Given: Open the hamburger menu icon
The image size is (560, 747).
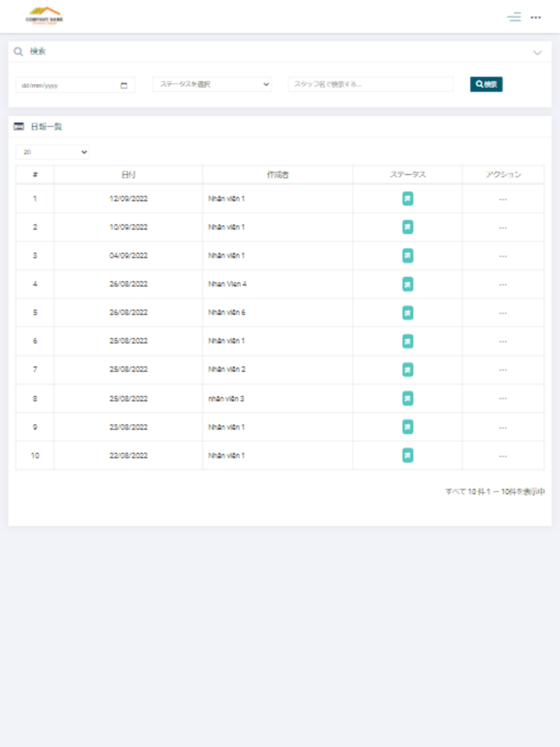Looking at the screenshot, I should pos(514,17).
